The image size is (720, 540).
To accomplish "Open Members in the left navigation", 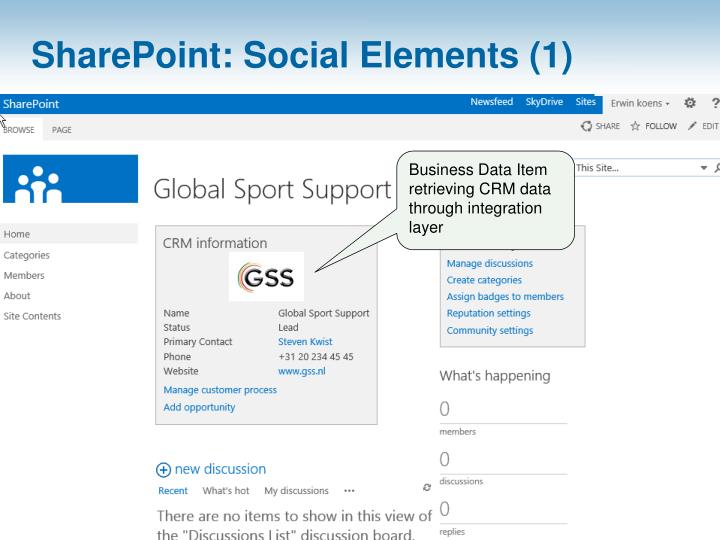I will [x=24, y=276].
